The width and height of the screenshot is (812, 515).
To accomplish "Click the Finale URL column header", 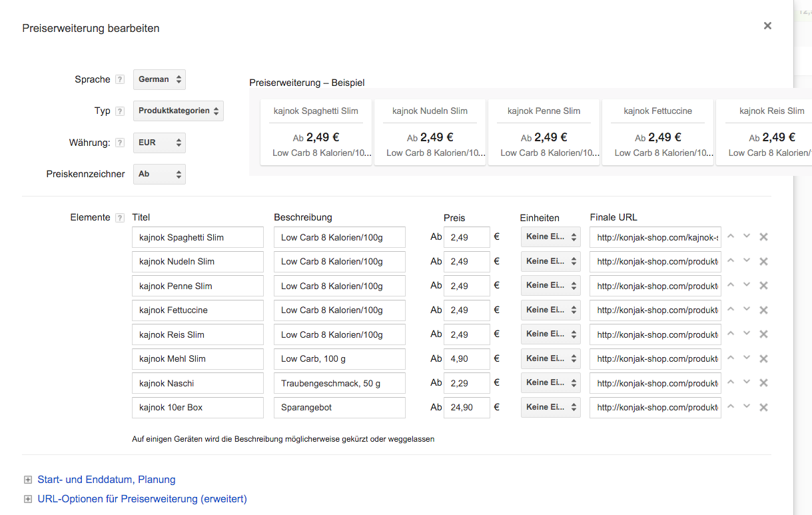I will [613, 217].
